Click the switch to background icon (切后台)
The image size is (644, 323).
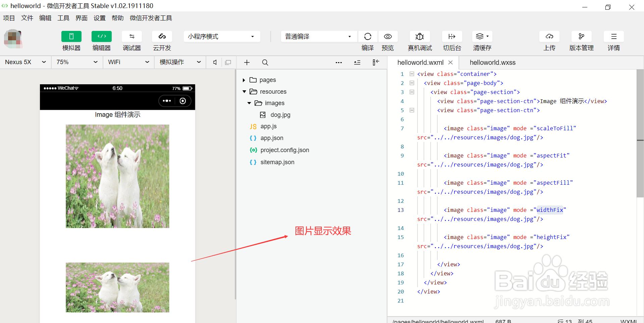pyautogui.click(x=452, y=36)
